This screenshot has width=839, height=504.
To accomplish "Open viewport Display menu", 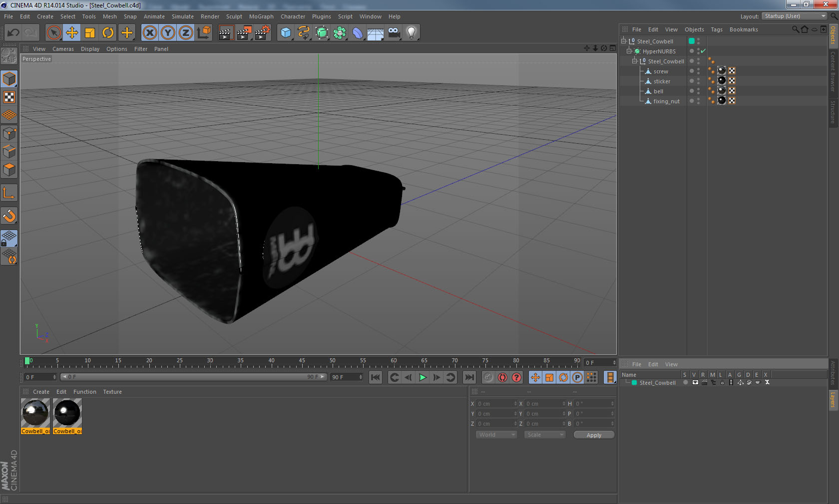I will [x=90, y=49].
